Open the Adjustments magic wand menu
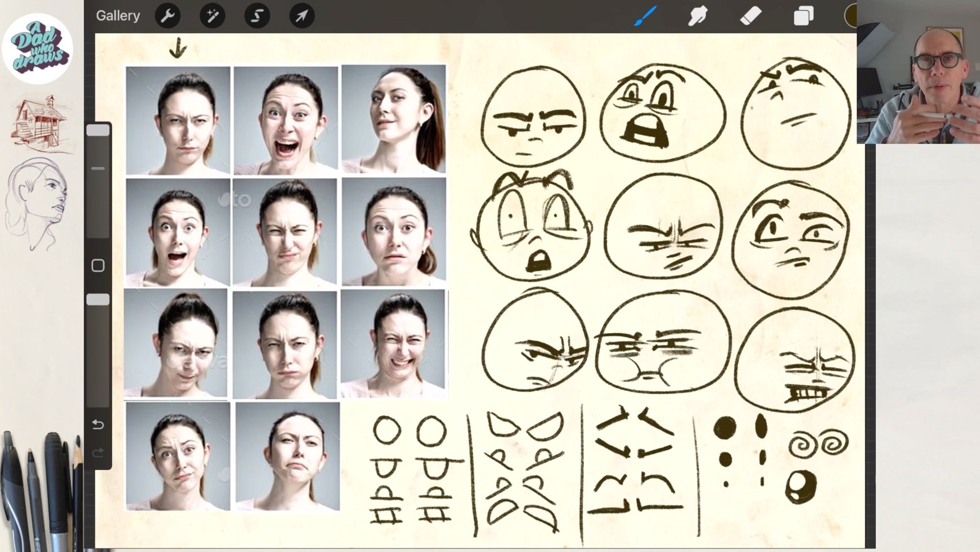The height and width of the screenshot is (552, 980). pyautogui.click(x=212, y=16)
